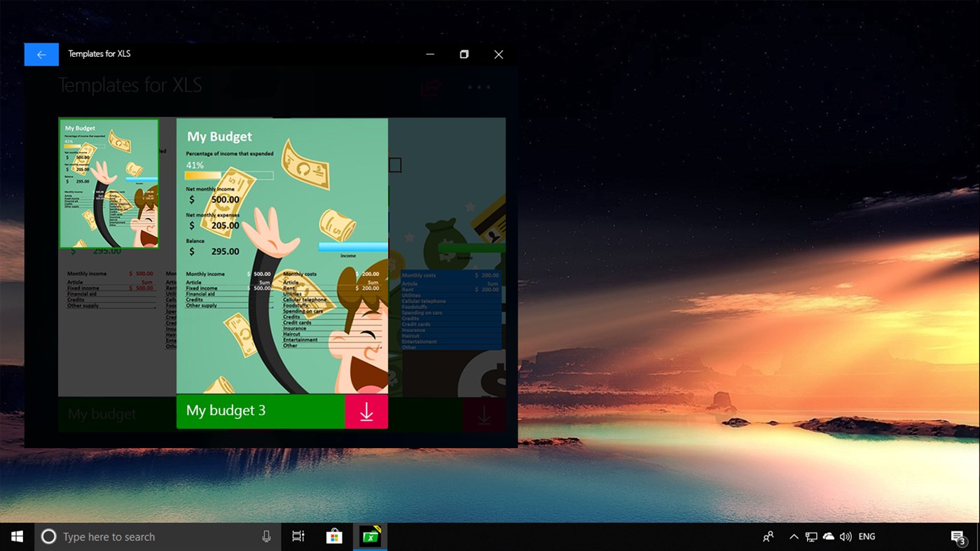Open Task View from the taskbar

[298, 536]
